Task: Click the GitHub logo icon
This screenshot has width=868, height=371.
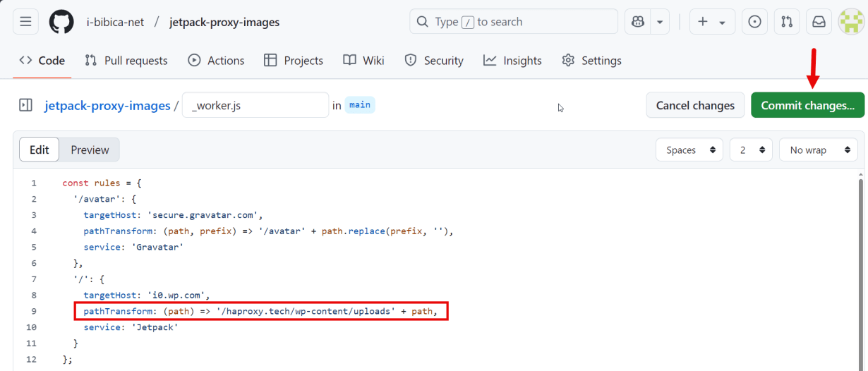Action: pos(61,22)
